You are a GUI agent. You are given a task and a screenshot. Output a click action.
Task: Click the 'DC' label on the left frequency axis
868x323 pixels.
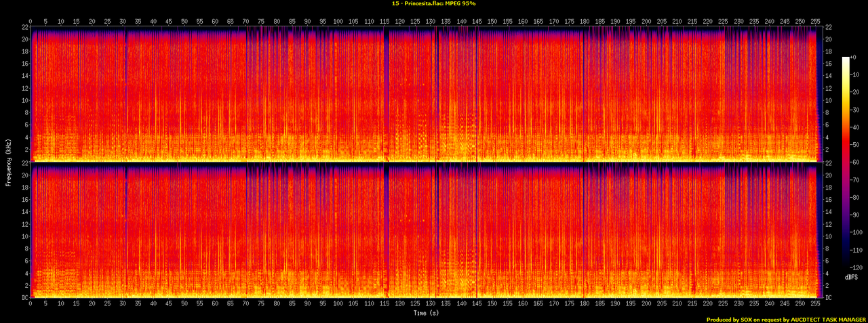click(24, 298)
